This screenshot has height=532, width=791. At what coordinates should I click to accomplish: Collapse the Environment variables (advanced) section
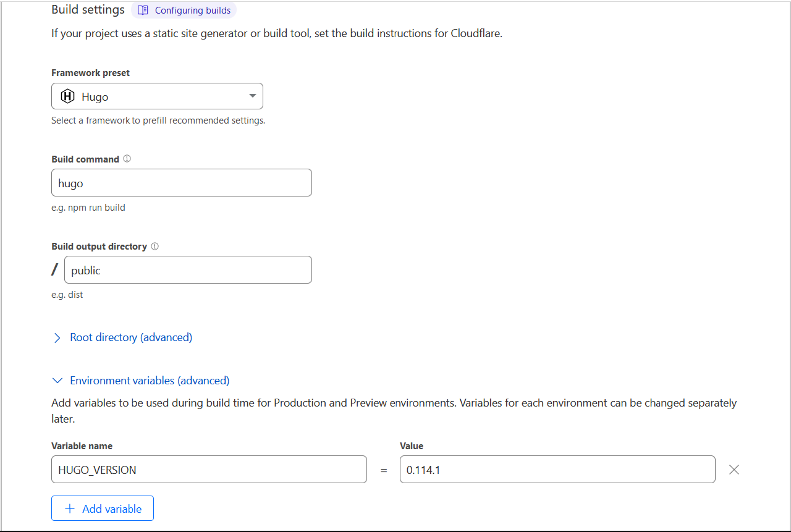pyautogui.click(x=150, y=381)
